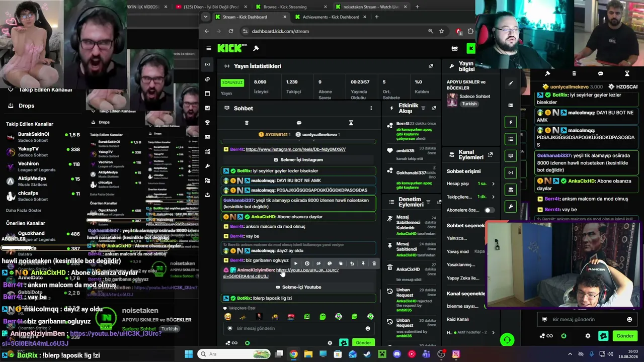The width and height of the screenshot is (644, 362).
Task: Open Discord from the taskbar
Action: pyautogui.click(x=397, y=354)
